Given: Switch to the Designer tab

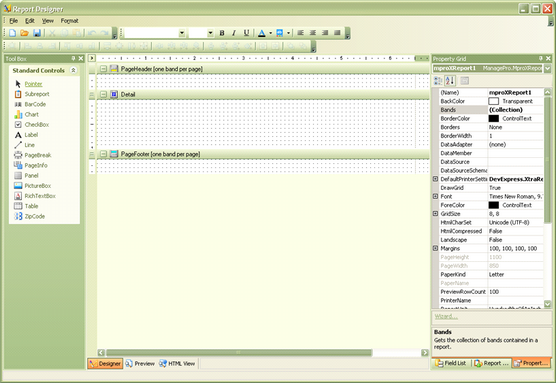Looking at the screenshot, I should (x=105, y=363).
